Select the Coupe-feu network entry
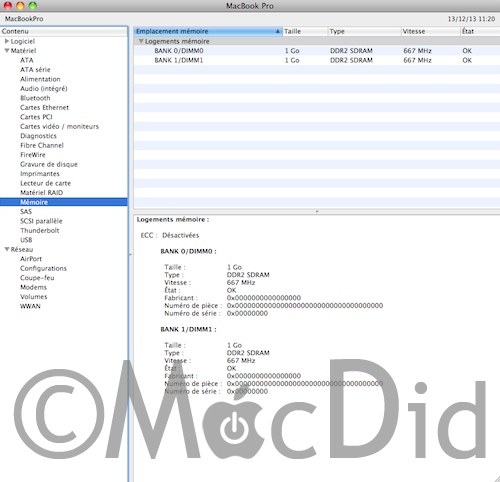 click(37, 278)
